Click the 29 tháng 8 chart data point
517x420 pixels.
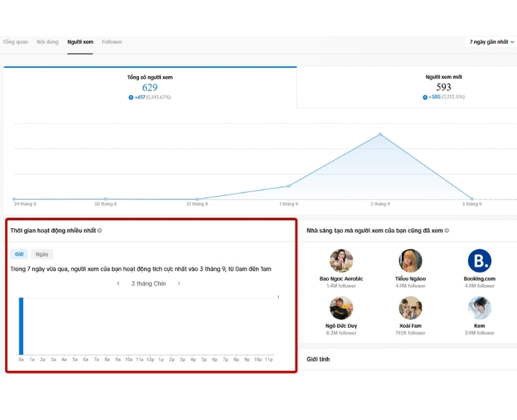tap(14, 199)
